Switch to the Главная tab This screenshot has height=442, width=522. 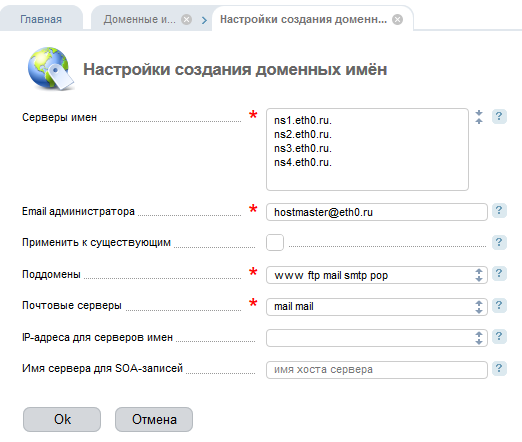click(x=41, y=19)
